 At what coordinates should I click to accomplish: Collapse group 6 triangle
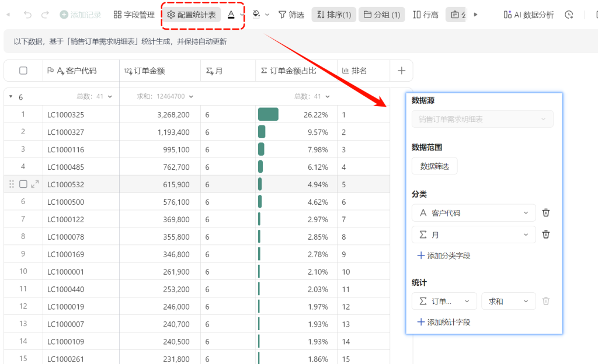[x=11, y=97]
